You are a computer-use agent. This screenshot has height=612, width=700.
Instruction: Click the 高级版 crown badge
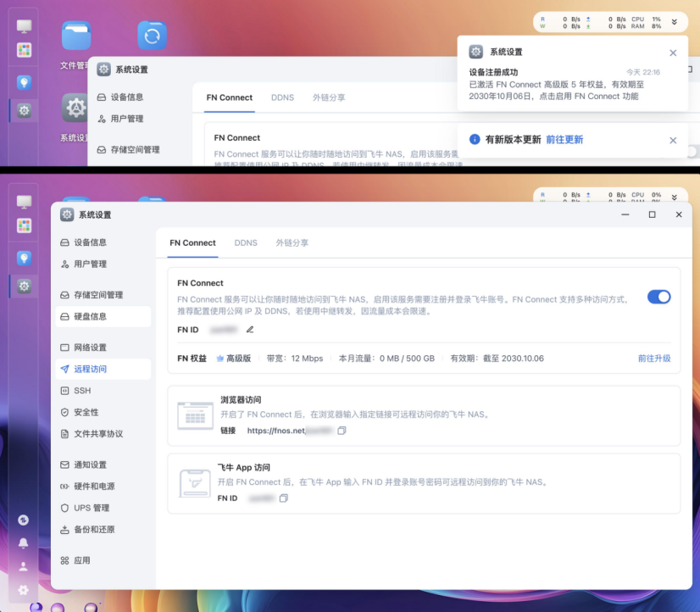[x=234, y=359]
